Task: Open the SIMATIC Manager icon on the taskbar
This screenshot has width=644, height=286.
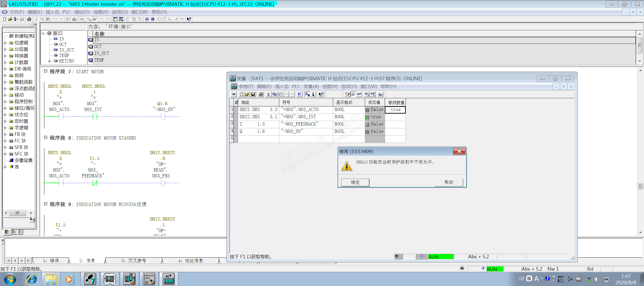Action: point(90,279)
